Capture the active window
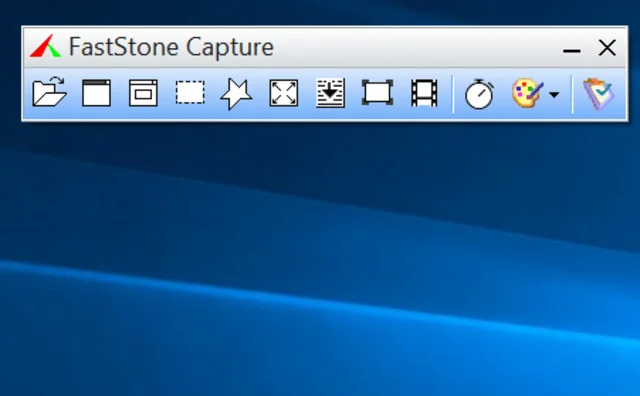Viewport: 640px width, 396px height. 96,93
